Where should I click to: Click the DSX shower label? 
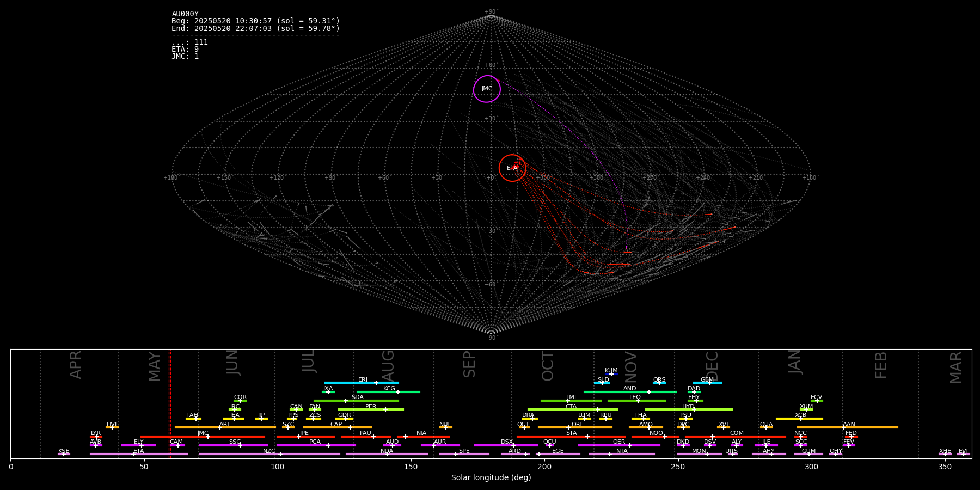point(507,442)
